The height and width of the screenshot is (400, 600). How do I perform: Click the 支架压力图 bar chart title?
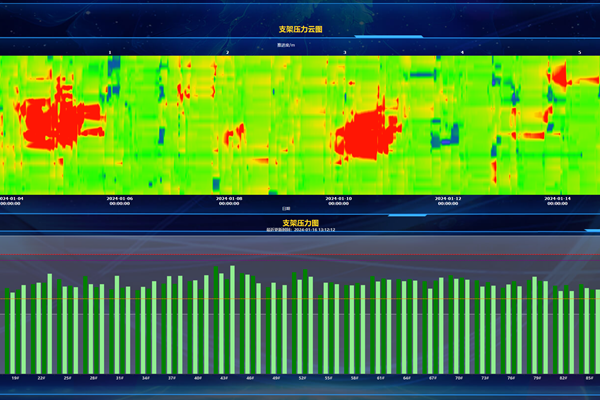[300, 223]
